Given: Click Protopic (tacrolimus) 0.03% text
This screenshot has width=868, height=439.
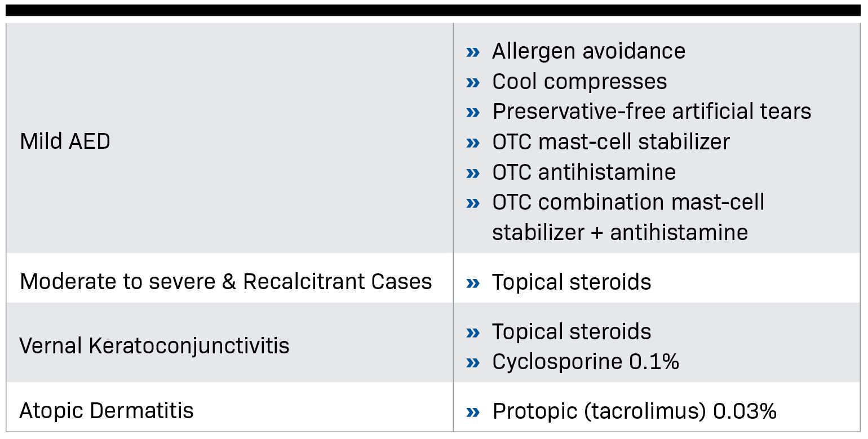Looking at the screenshot, I should pyautogui.click(x=634, y=411).
